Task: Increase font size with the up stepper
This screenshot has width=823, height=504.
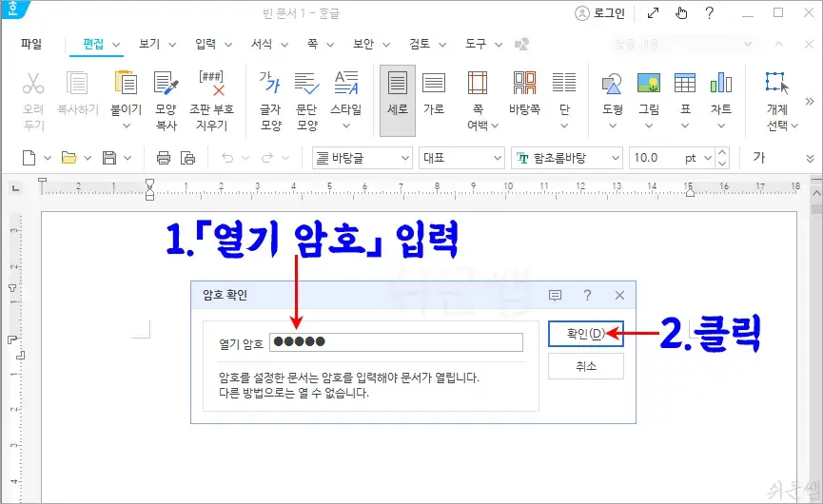Action: pos(722,153)
